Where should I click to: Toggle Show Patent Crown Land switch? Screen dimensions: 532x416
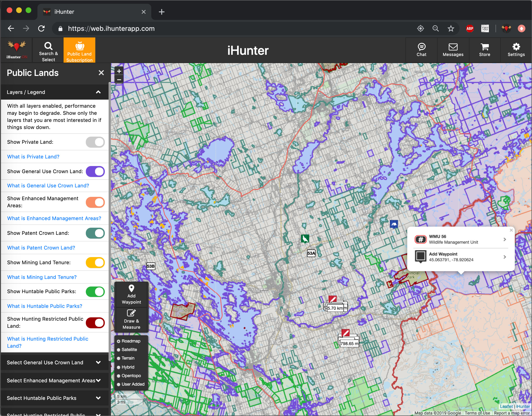click(x=95, y=233)
